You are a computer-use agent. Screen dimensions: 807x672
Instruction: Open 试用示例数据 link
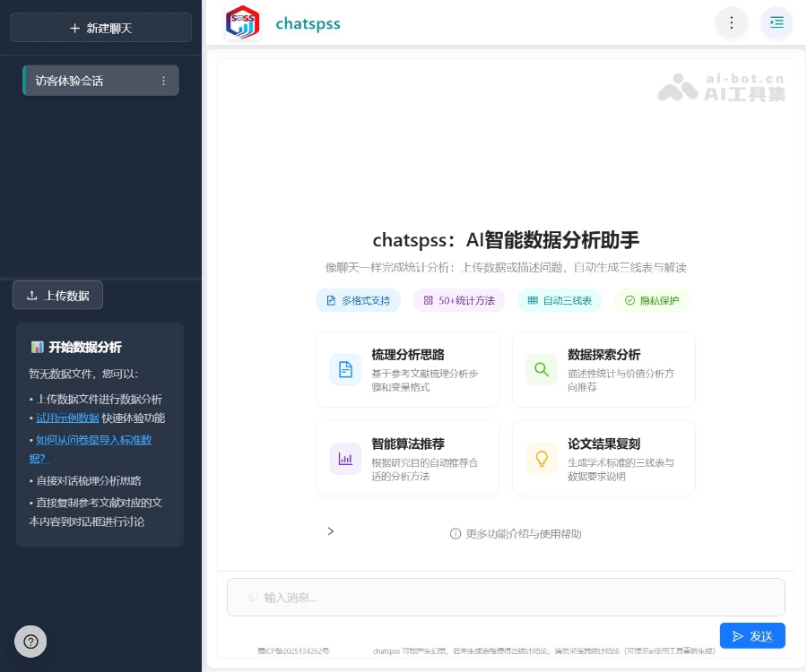(67, 418)
